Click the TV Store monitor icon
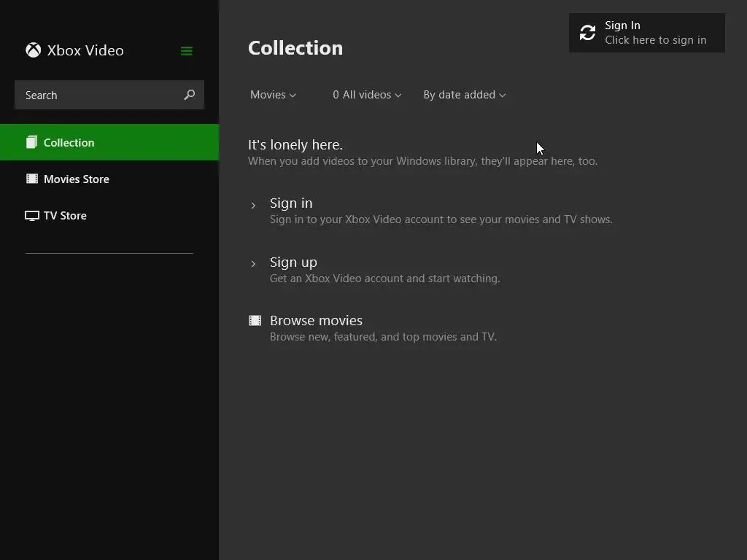Screen dimensions: 747x560 32,216
